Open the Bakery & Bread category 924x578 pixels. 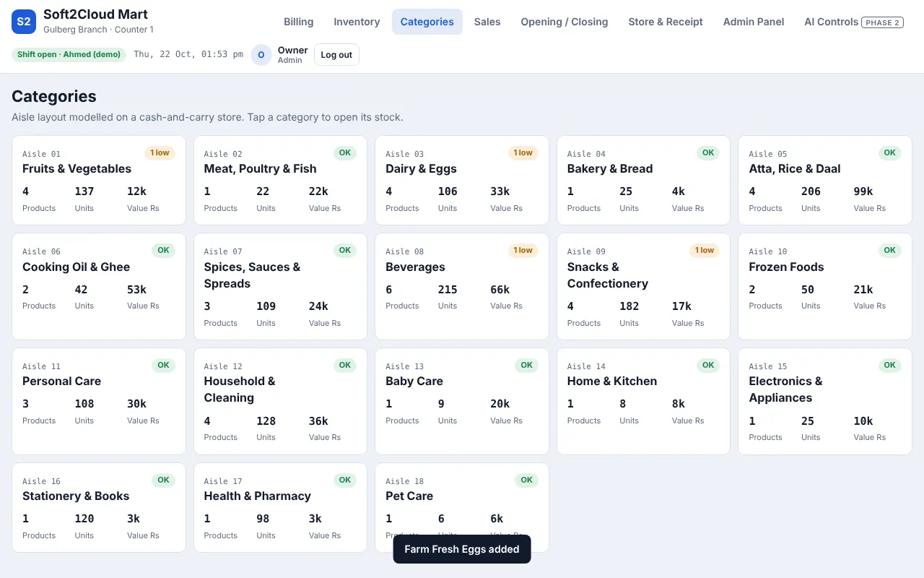tap(644, 181)
